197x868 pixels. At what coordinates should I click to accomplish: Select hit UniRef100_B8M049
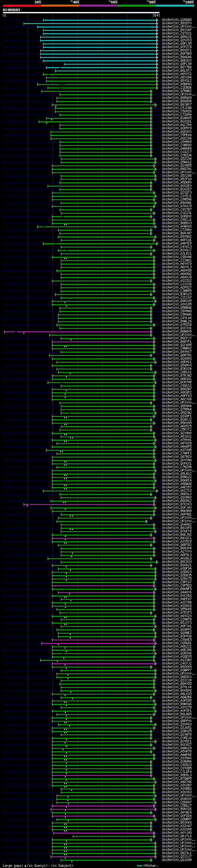click(x=177, y=98)
